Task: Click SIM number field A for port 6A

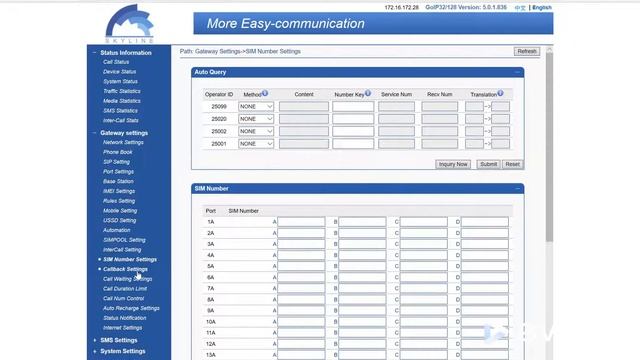Action: [x=301, y=278]
